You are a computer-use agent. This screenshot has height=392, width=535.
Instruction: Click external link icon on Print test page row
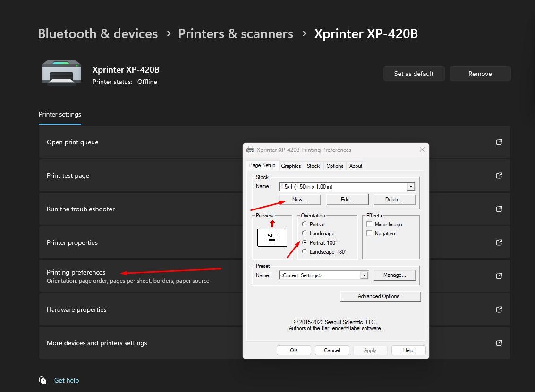499,175
